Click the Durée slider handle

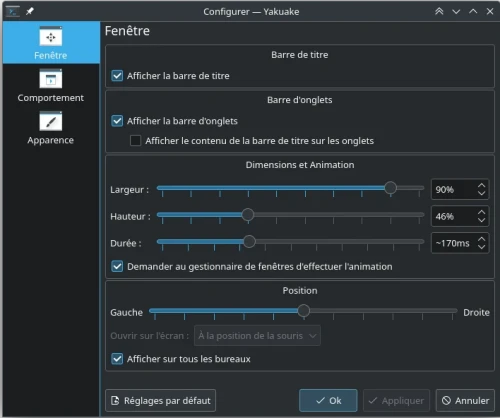(249, 241)
